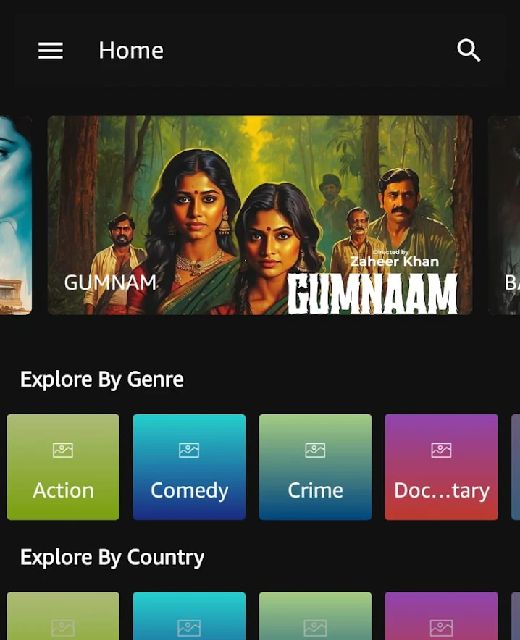520x640 pixels.
Task: Show the previous banner with blue face
Action: pyautogui.click(x=16, y=215)
